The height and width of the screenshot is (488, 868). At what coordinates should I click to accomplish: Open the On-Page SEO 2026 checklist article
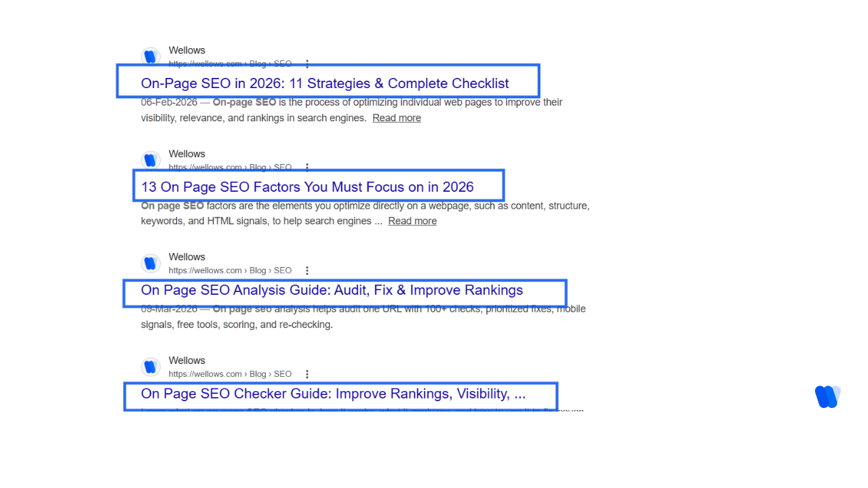pos(324,83)
